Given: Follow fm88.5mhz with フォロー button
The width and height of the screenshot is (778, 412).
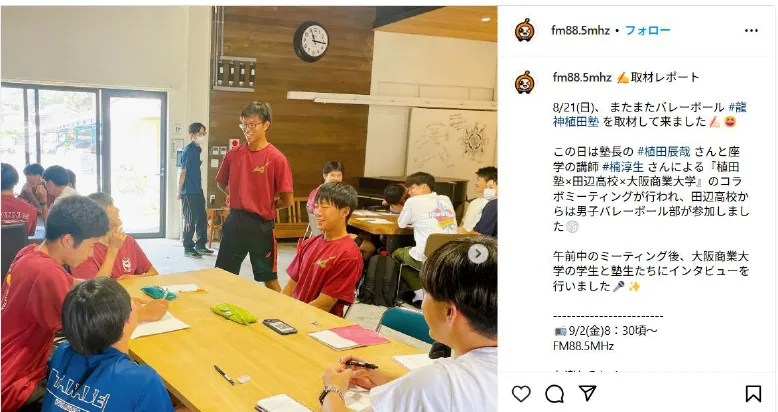Looking at the screenshot, I should click(648, 30).
